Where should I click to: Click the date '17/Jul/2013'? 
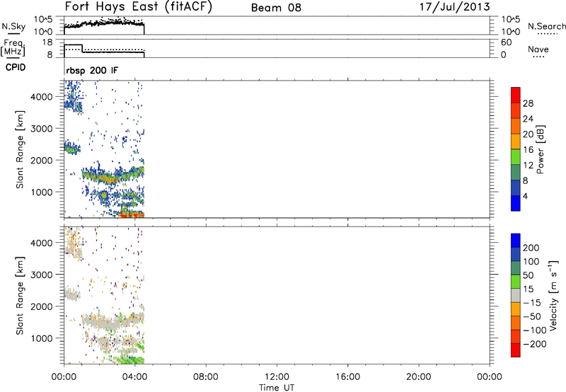(454, 7)
